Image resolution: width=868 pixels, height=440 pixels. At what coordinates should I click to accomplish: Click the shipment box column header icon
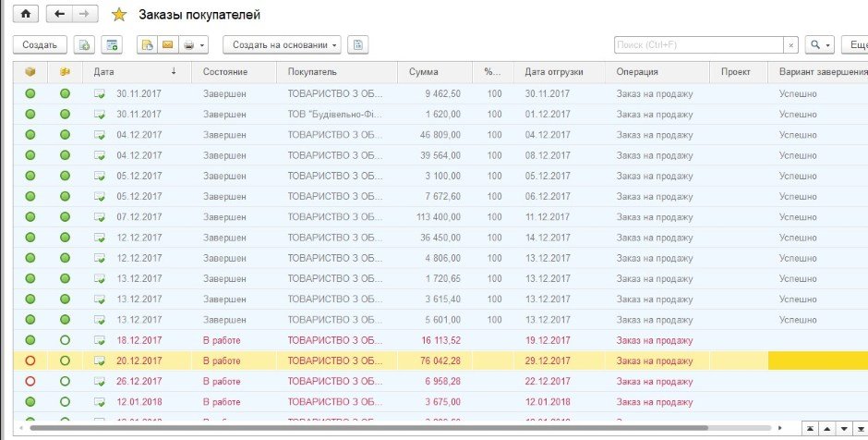point(30,71)
